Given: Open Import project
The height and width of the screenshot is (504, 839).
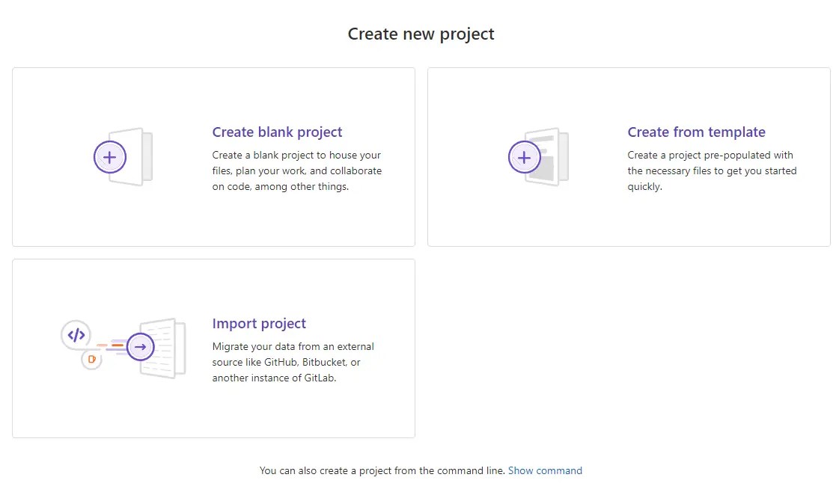Looking at the screenshot, I should point(259,323).
